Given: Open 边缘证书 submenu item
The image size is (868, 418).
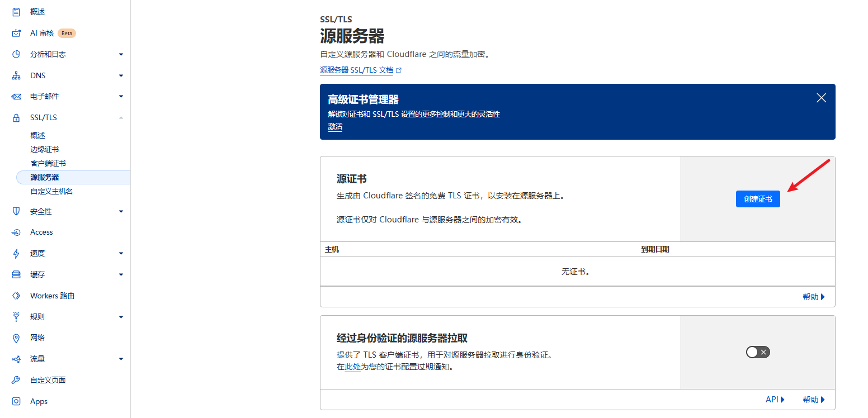Looking at the screenshot, I should point(45,149).
